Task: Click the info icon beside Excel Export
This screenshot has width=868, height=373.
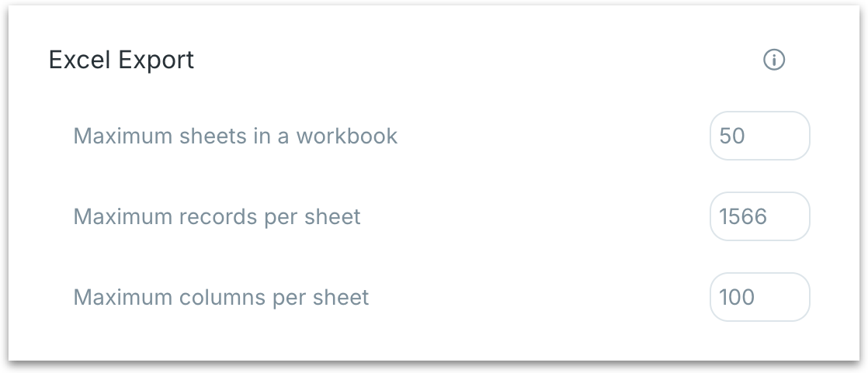Action: 774,60
